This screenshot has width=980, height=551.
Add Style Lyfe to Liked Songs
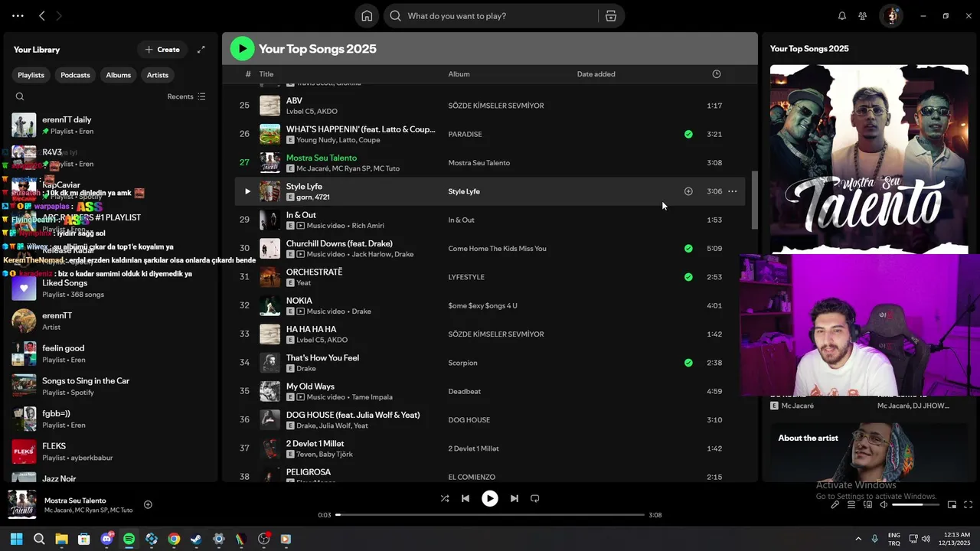(x=688, y=191)
